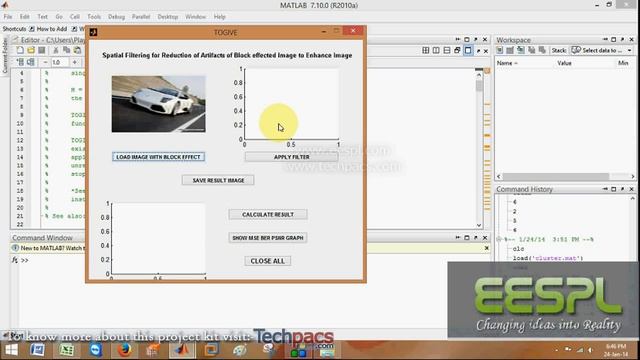Screen dimensions: 640x360
Task: Open the Help menu
Action: pos(220,17)
